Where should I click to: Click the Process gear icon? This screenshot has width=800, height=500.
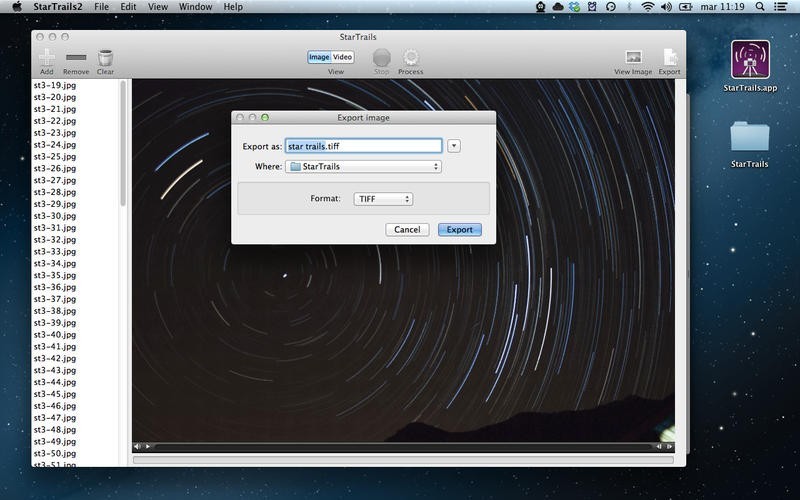[410, 57]
